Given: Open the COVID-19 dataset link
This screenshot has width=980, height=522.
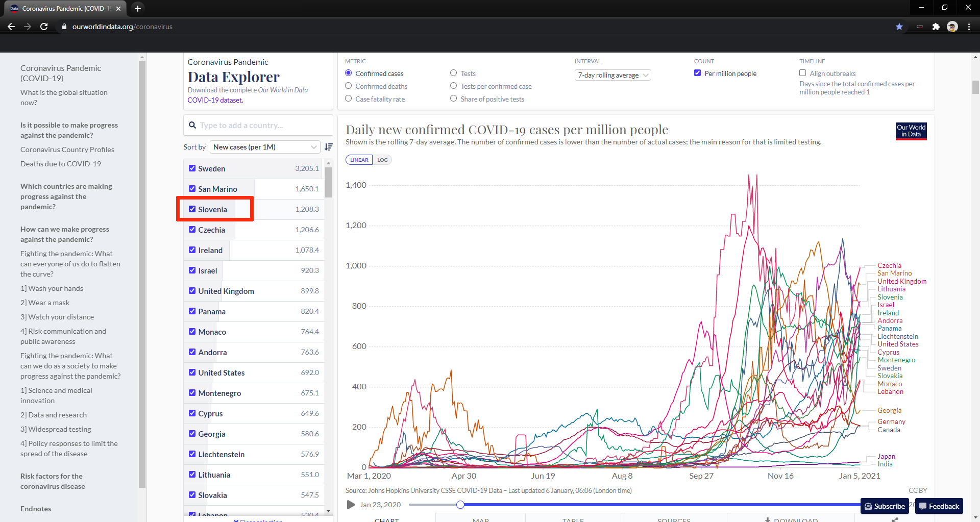Looking at the screenshot, I should point(215,100).
